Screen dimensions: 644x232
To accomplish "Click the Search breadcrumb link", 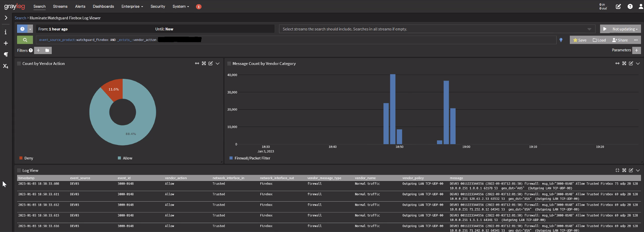I will coord(20,18).
